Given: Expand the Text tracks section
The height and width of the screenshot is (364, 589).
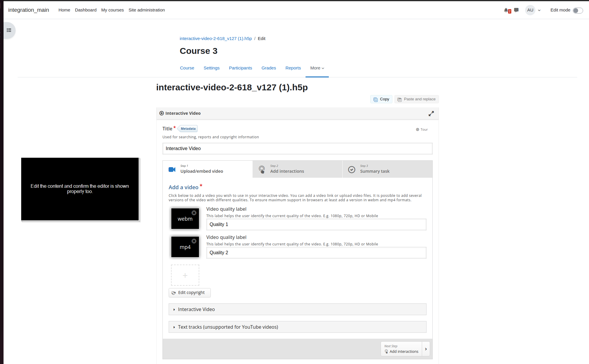Looking at the screenshot, I should (x=297, y=327).
